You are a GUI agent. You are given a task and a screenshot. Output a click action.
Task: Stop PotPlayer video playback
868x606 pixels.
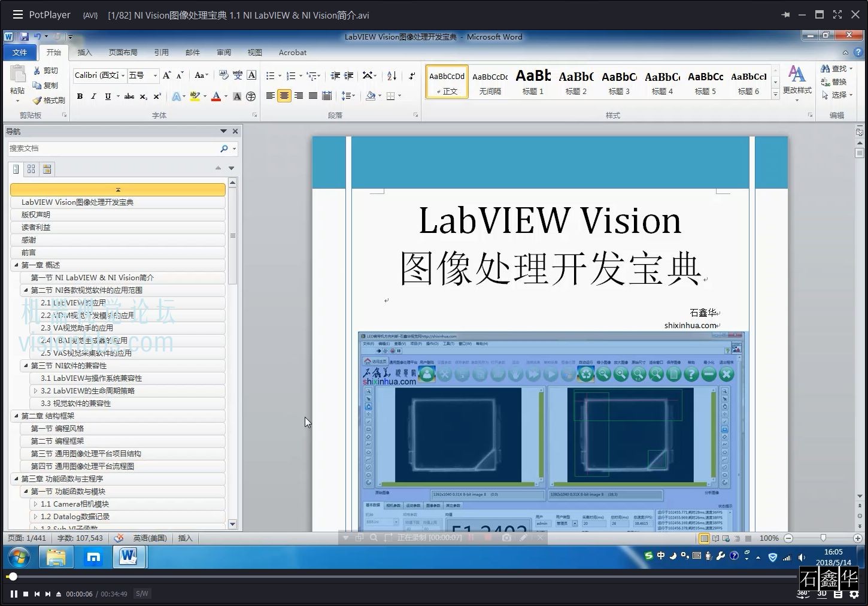[x=26, y=594]
